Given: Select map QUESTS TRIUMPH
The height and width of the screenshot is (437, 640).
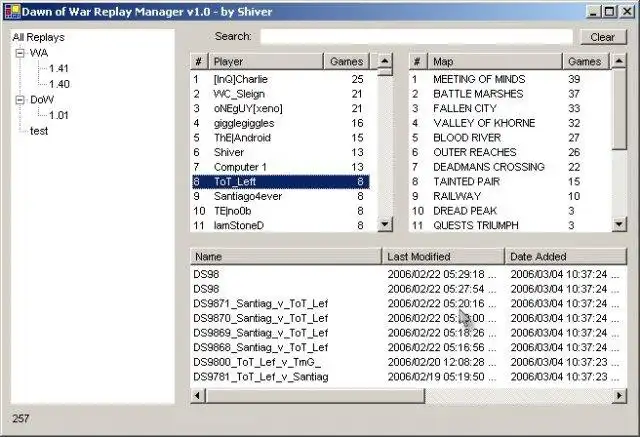Looking at the screenshot, I should (x=510, y=226).
